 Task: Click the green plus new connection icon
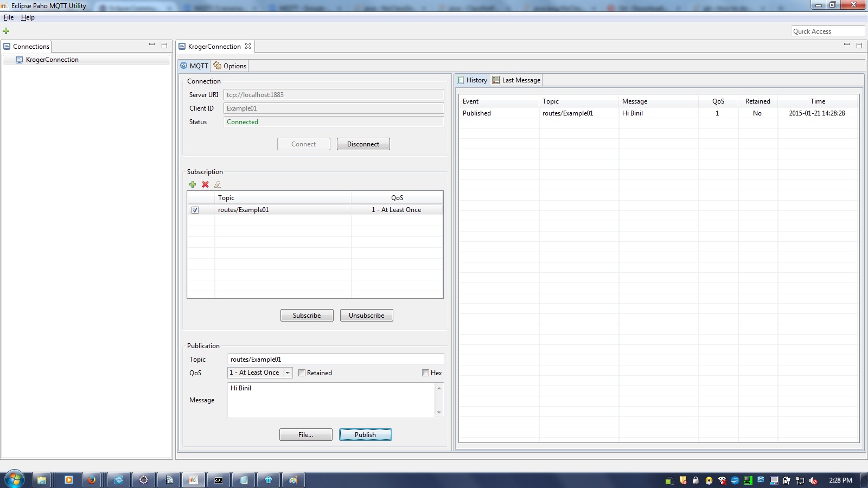click(6, 31)
